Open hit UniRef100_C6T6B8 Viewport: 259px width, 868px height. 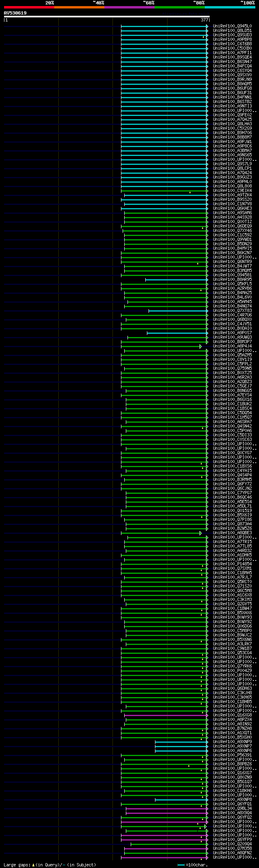232,44
